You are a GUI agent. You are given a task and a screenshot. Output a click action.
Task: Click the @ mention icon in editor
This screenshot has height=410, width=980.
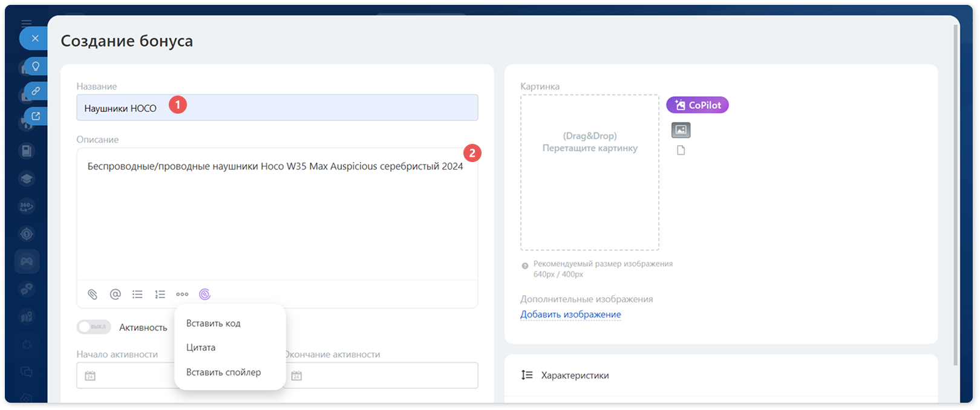pyautogui.click(x=115, y=294)
